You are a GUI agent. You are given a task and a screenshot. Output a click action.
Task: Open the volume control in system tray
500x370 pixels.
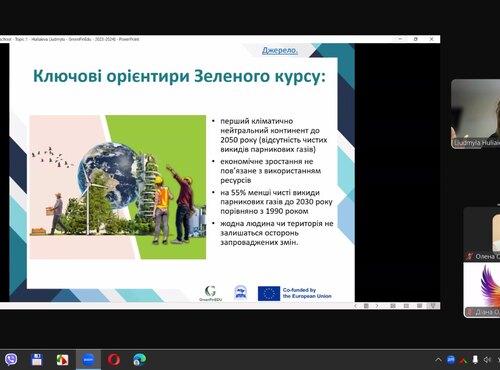click(487, 359)
